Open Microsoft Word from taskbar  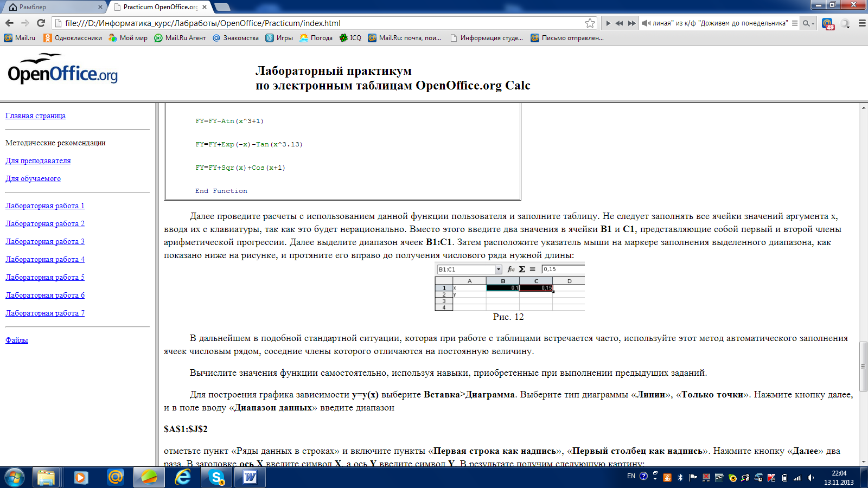[250, 478]
